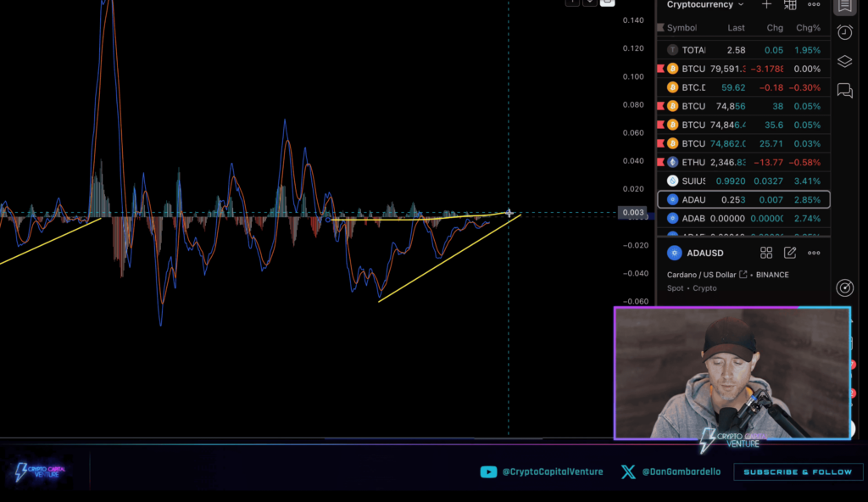Click the Subscribe & Follow banner button
This screenshot has width=868, height=502.
(798, 472)
